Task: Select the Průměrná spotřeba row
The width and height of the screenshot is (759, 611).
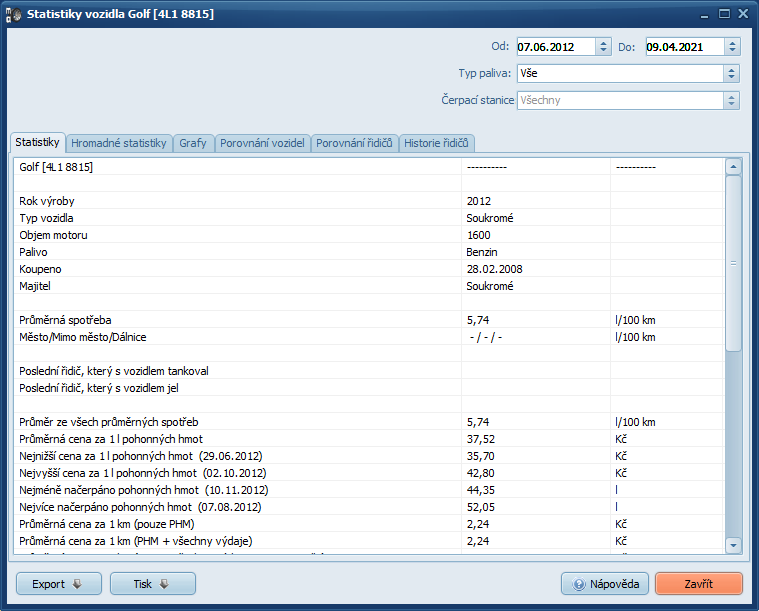Action: [x=369, y=320]
